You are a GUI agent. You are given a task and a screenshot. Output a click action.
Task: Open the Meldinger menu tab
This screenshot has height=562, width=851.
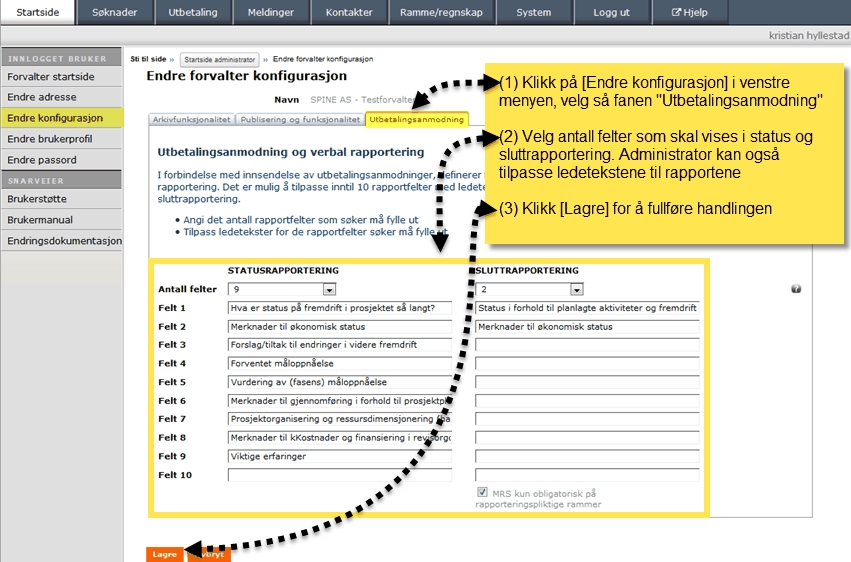(x=271, y=12)
